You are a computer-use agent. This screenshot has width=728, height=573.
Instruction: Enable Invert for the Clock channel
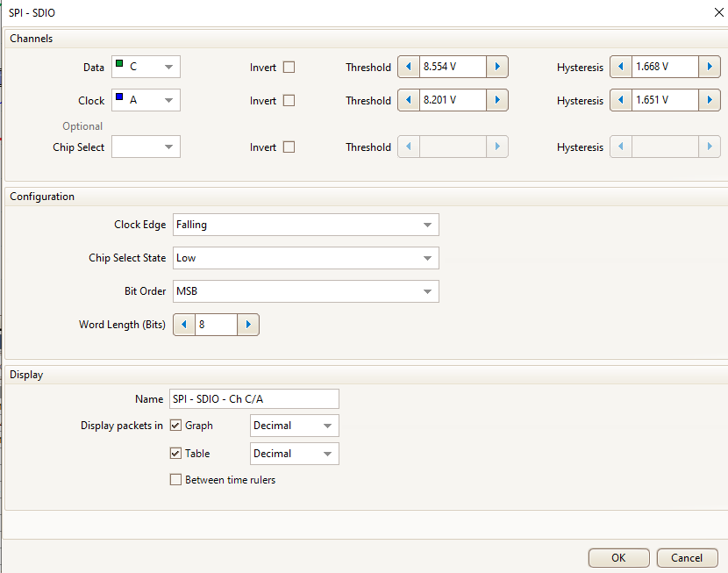(289, 101)
